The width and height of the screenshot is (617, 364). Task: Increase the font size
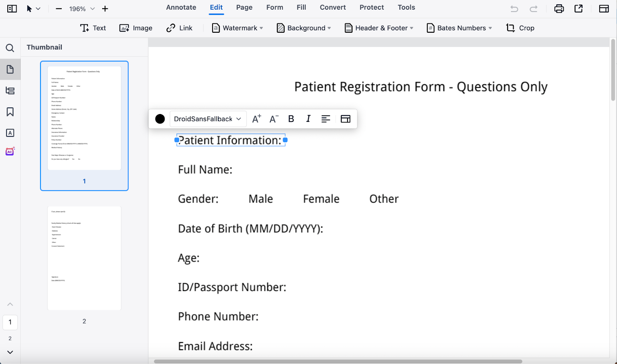click(256, 119)
